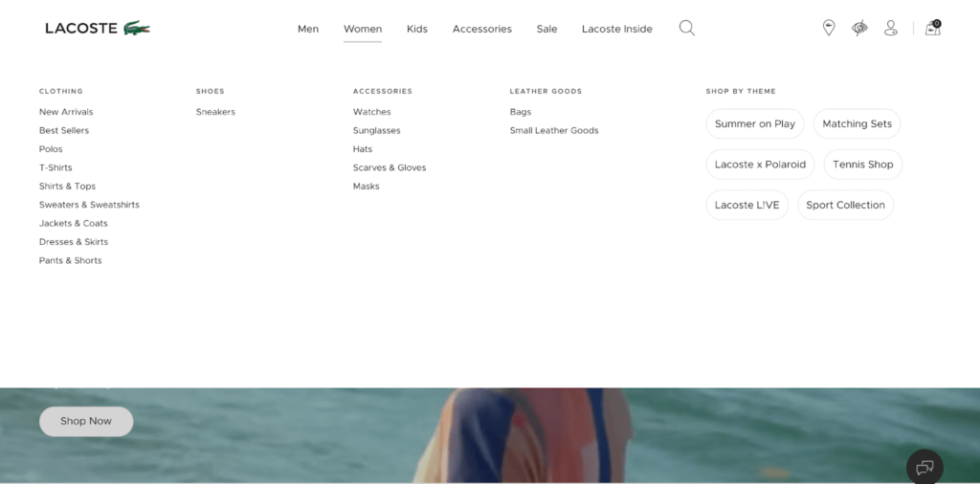Click the Shop Now button
980x484 pixels.
pos(86,422)
